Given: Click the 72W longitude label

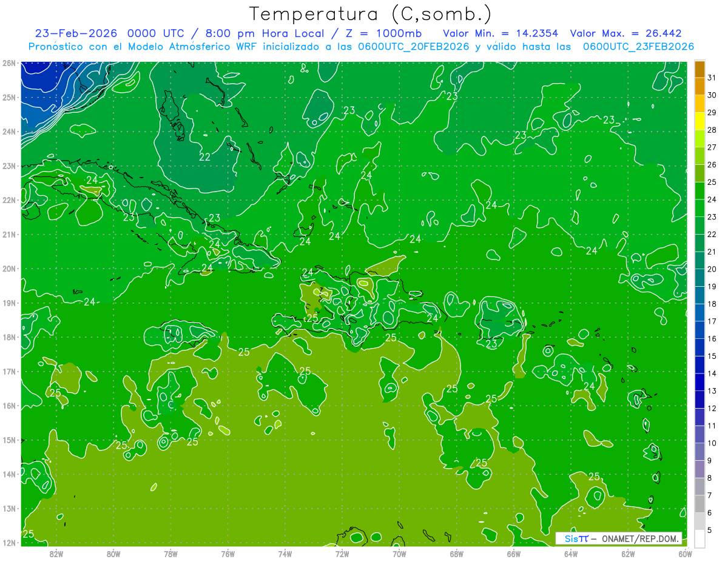Looking at the screenshot, I should coord(342,554).
